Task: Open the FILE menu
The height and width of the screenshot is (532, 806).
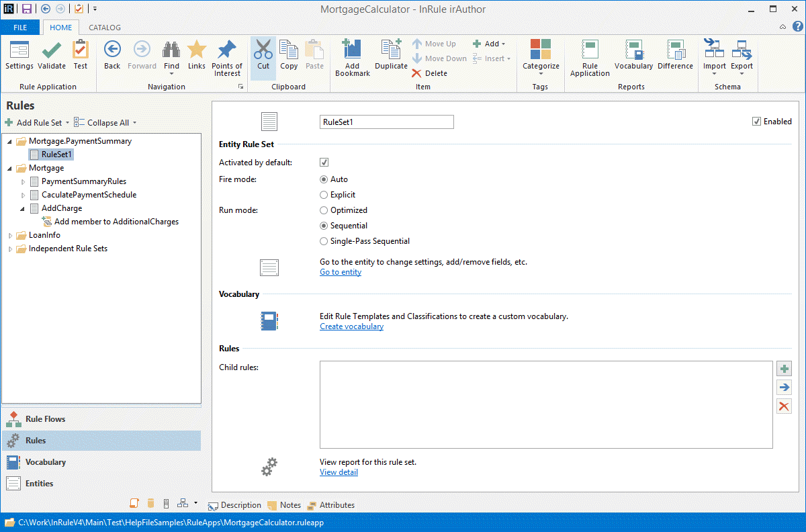Action: click(20, 28)
